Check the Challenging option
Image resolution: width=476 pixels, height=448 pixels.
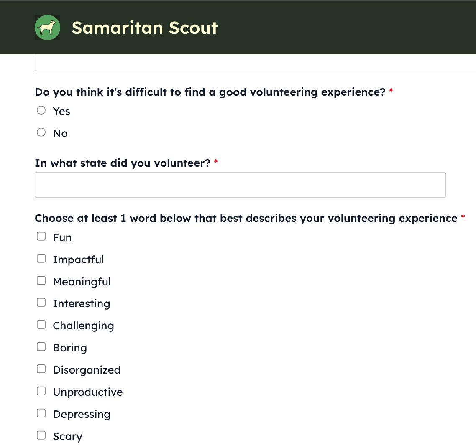[x=41, y=325]
